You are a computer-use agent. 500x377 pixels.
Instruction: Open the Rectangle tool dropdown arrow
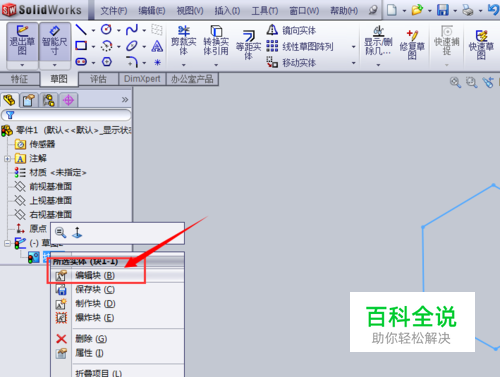tap(93, 46)
